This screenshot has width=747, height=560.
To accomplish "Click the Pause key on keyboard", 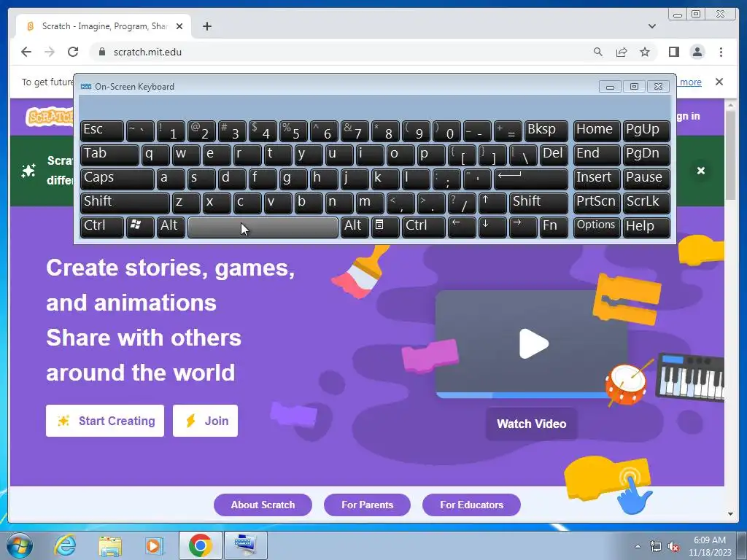I will 646,179.
